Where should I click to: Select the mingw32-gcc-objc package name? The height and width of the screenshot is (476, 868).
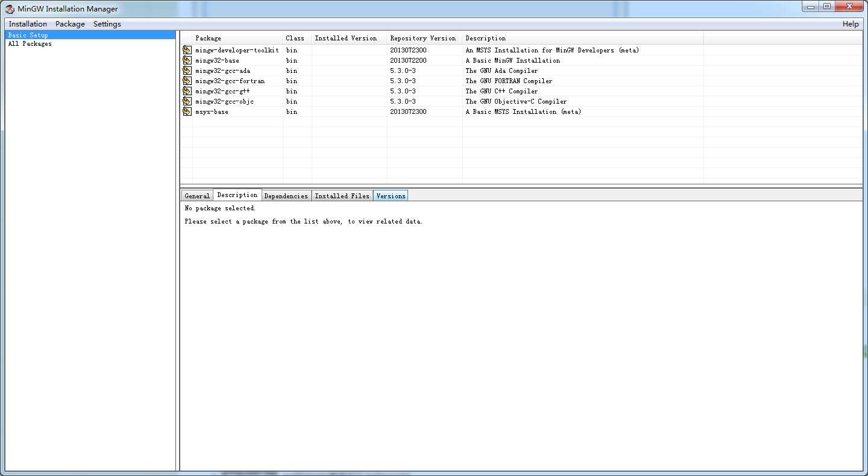pos(224,101)
